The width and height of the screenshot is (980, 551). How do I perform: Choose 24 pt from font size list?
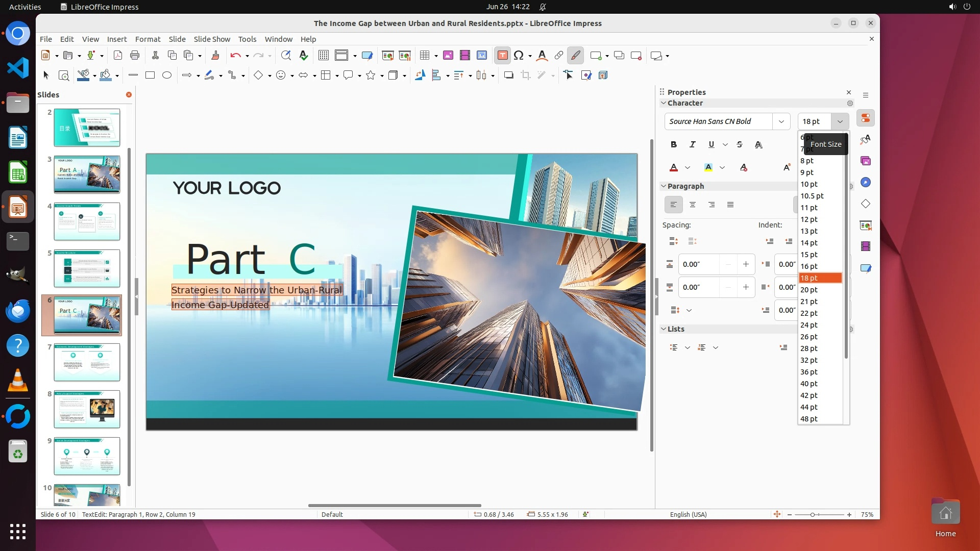tap(809, 325)
